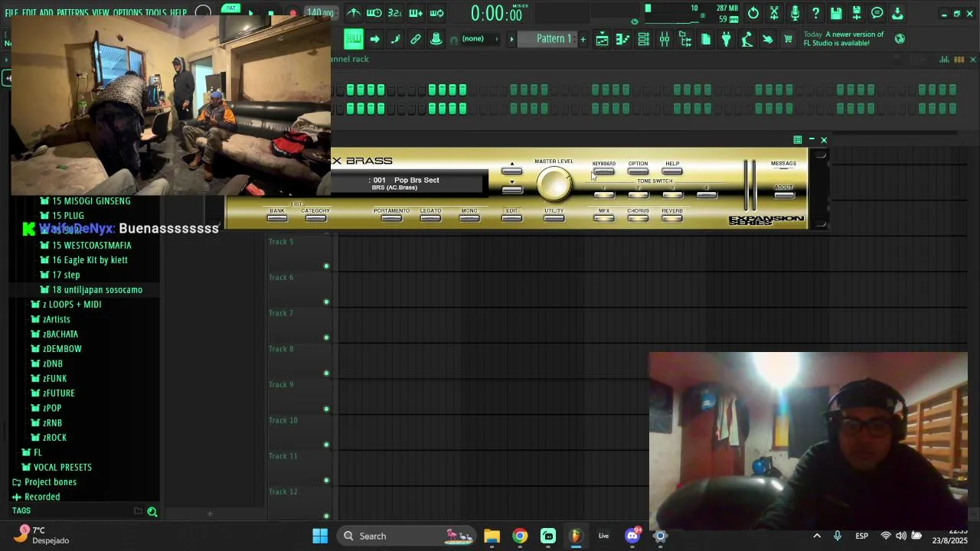Click the CATEGORY list button
The image size is (980, 551).
coord(315,218)
